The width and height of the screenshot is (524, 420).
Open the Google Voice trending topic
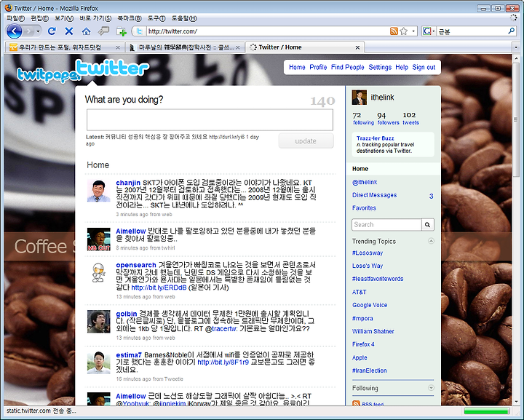tap(370, 305)
